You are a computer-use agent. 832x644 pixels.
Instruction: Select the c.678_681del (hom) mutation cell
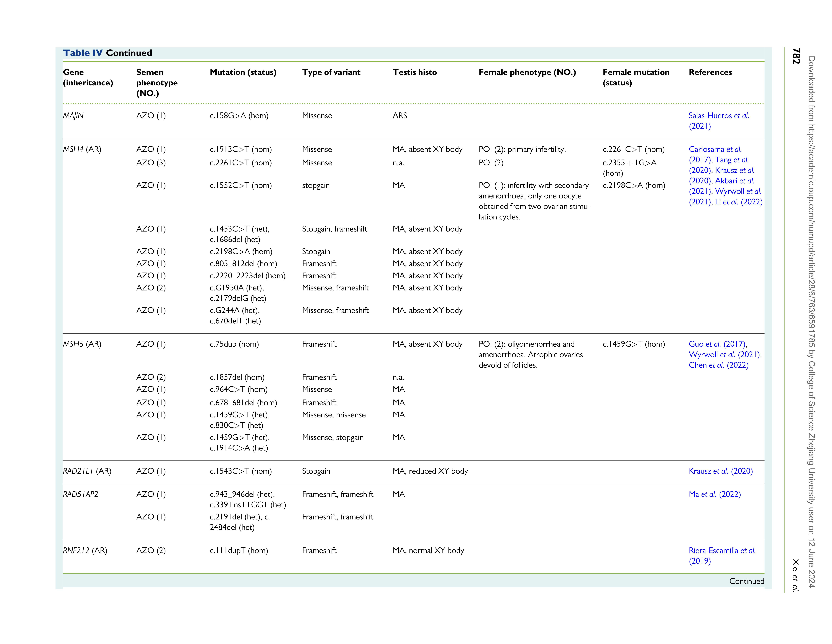pyautogui.click(x=243, y=403)
